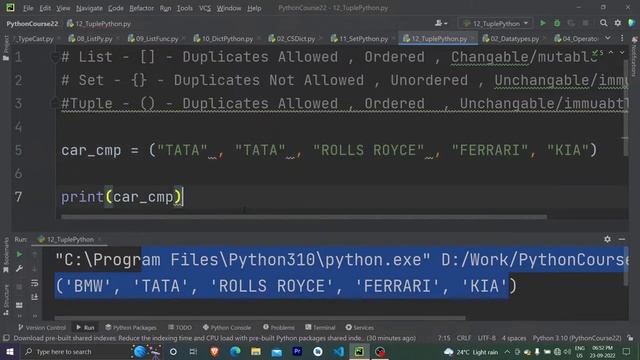Open Run panel gear options
This screenshot has height=360, width=640.
click(x=607, y=239)
